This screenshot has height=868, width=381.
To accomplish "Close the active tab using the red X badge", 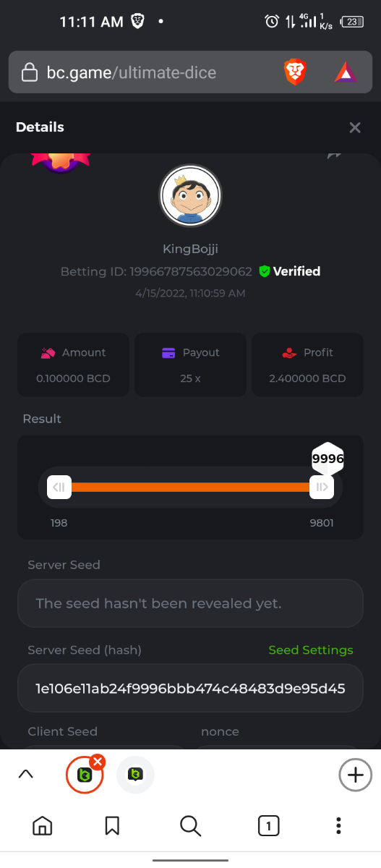I will click(98, 761).
